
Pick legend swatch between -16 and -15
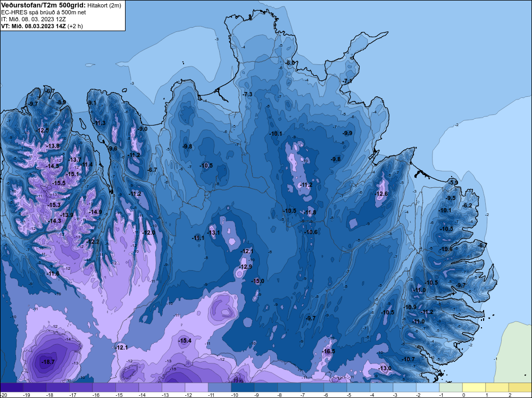104,387
